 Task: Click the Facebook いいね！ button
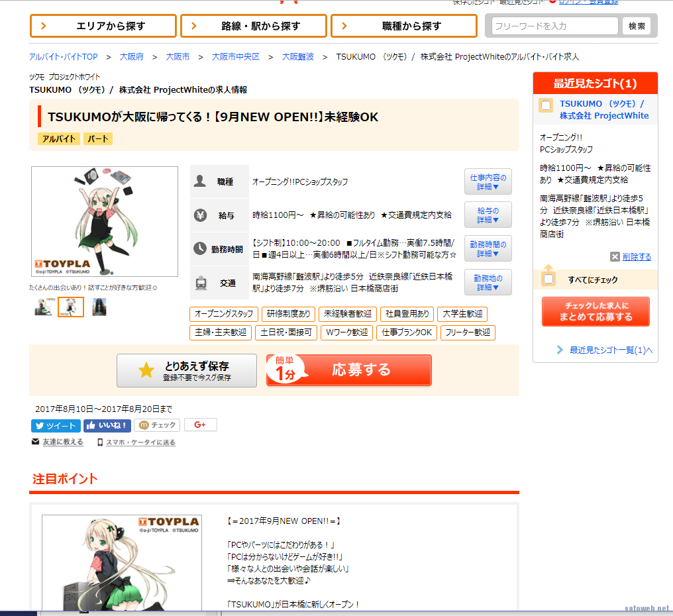107,425
